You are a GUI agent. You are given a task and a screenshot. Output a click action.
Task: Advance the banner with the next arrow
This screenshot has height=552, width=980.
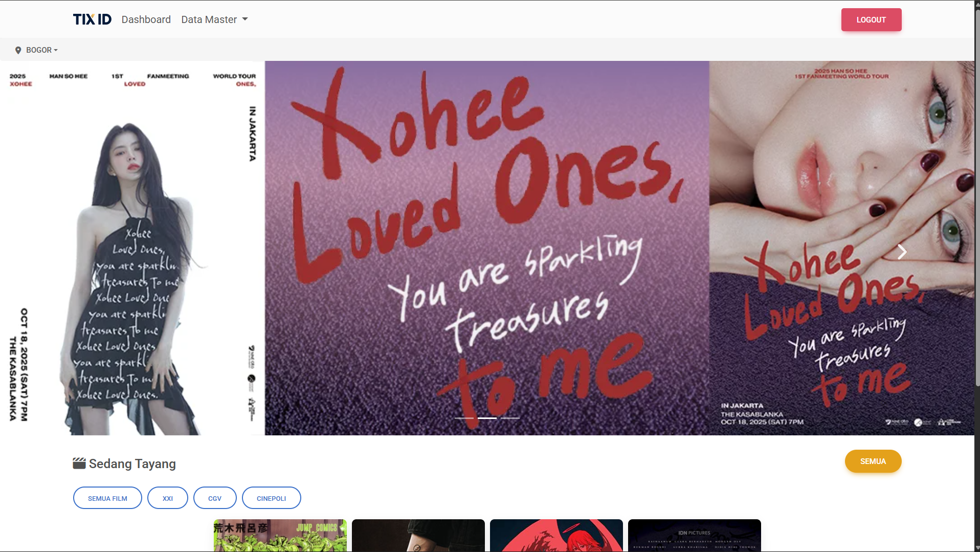[x=902, y=251]
